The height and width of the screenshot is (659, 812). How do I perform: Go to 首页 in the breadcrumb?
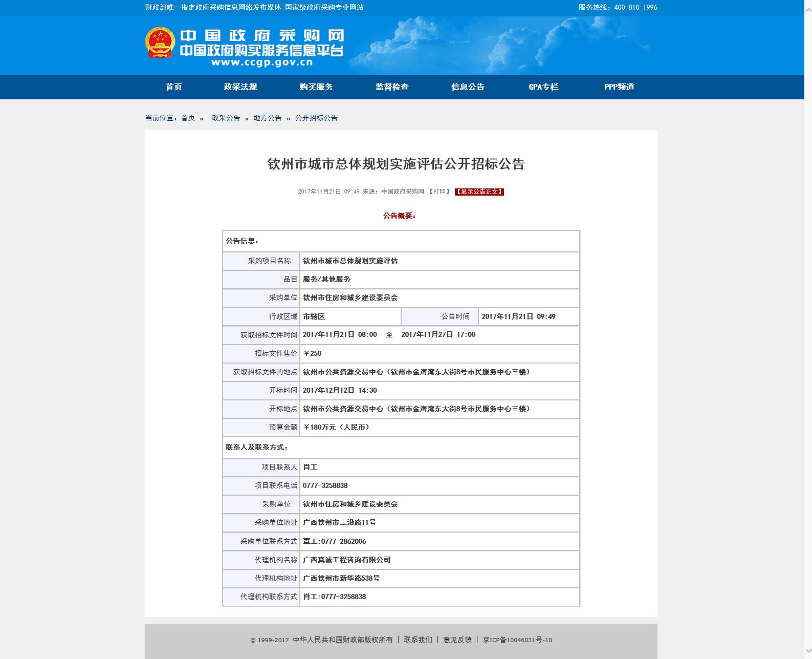coord(188,118)
